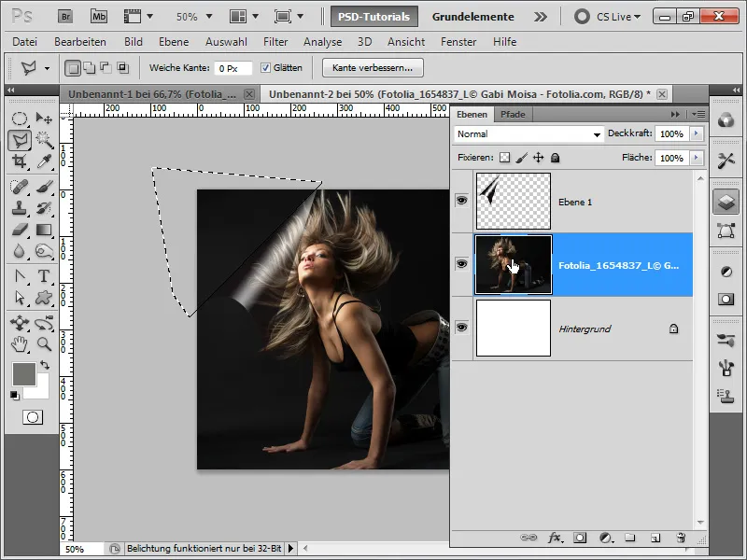Pick the background white color swatch

coord(42,390)
